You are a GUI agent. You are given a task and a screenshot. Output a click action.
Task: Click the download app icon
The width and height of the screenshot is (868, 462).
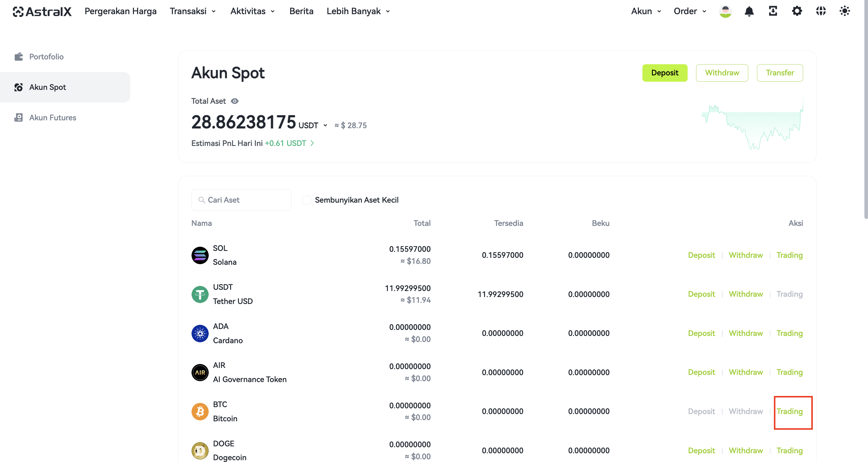pos(773,11)
